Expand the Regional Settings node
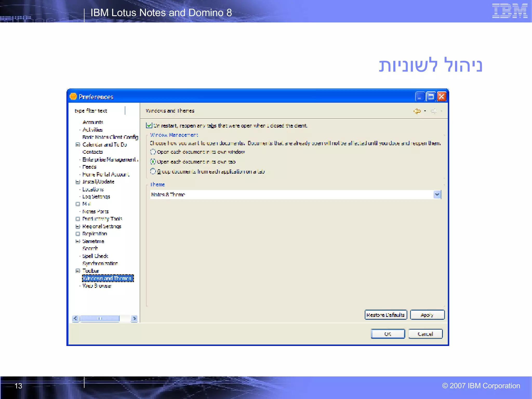Viewport: 532px width, 399px height. click(78, 227)
